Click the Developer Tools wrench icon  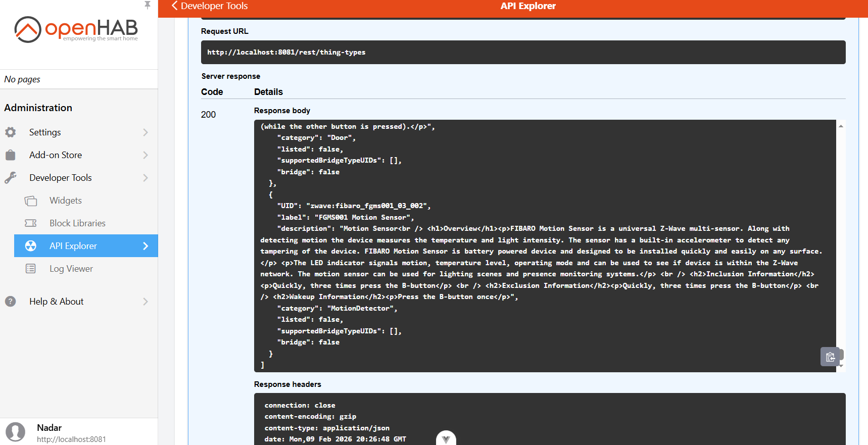pos(11,178)
